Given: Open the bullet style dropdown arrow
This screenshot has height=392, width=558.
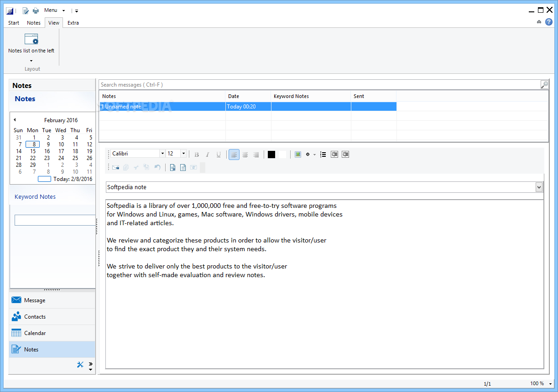Looking at the screenshot, I should [x=314, y=155].
